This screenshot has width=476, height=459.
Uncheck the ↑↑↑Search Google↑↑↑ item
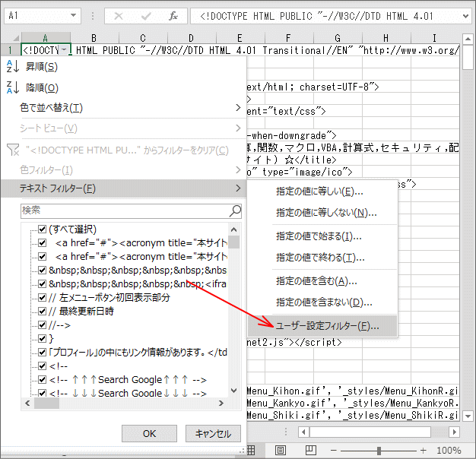pyautogui.click(x=42, y=380)
